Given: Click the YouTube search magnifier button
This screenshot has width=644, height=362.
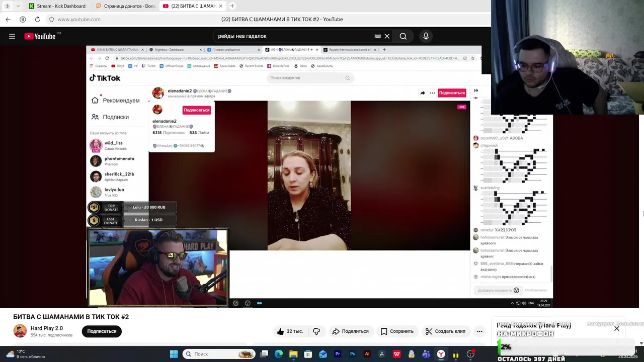Looking at the screenshot, I should [x=403, y=36].
